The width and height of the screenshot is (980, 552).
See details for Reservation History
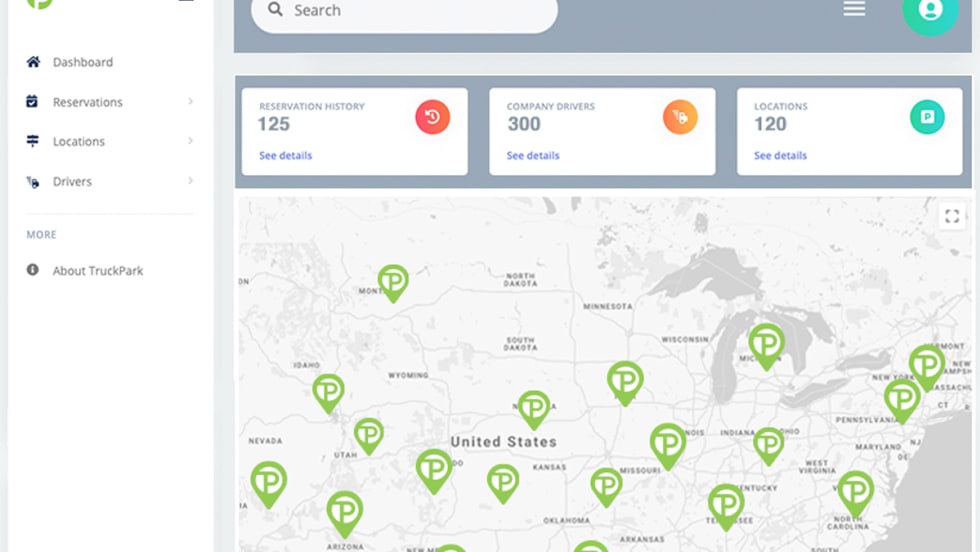(285, 156)
